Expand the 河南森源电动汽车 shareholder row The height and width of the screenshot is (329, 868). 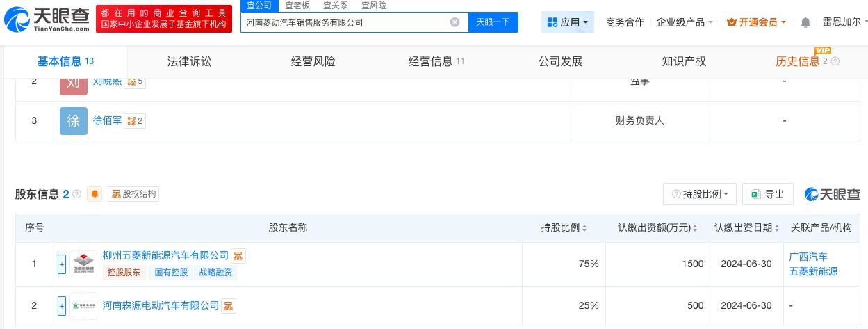62,305
